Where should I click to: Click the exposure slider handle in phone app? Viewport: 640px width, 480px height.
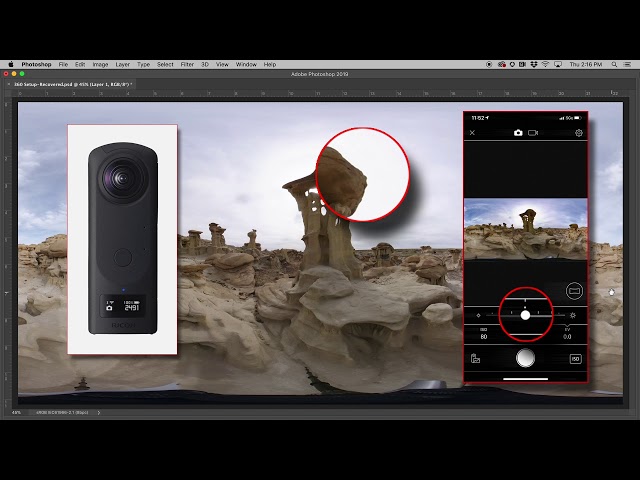[525, 315]
